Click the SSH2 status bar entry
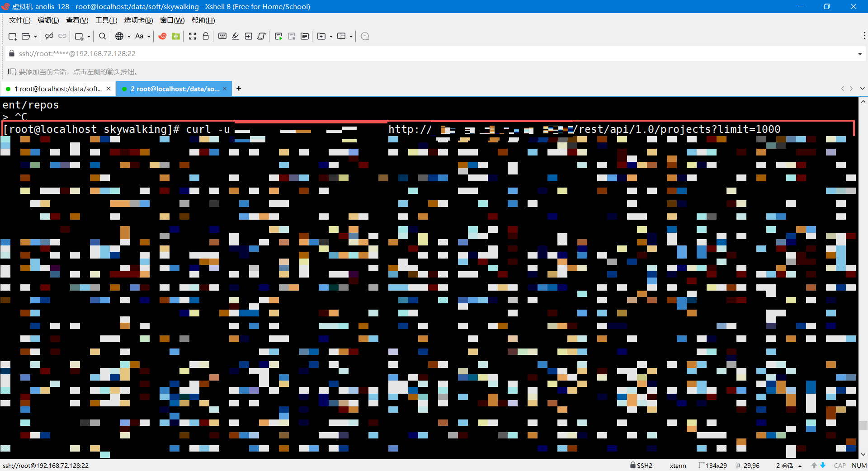The width and height of the screenshot is (868, 471). pos(641,466)
